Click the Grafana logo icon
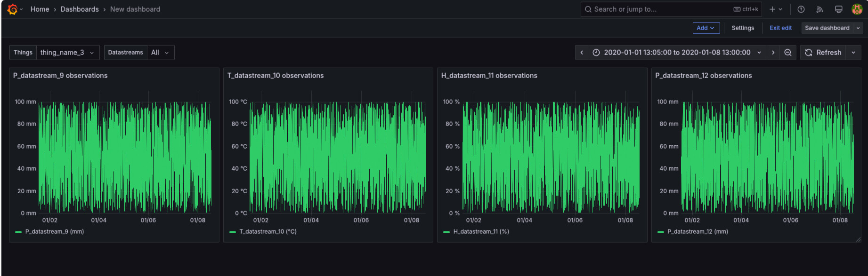Screen dimensions: 868x276 point(12,9)
